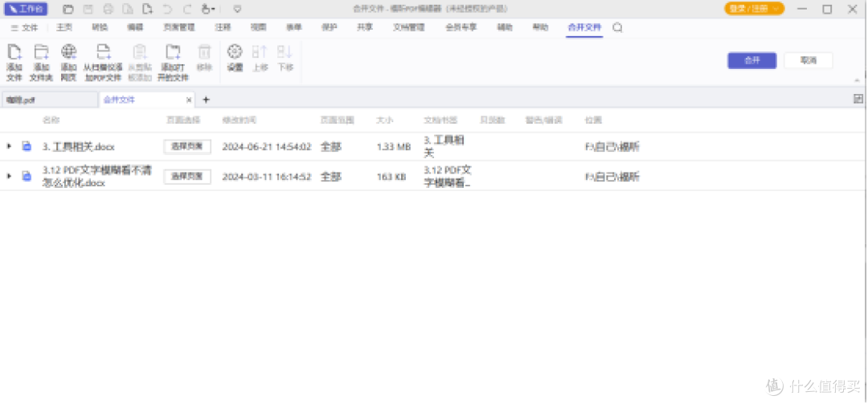Image resolution: width=868 pixels, height=404 pixels.
Task: Switch to the 帮助 (Help) ribbon tab
Action: tap(540, 27)
